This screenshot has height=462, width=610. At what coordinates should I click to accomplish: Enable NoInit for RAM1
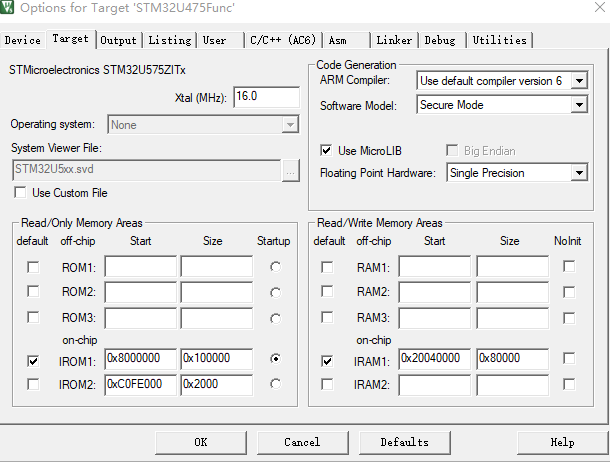coord(569,266)
